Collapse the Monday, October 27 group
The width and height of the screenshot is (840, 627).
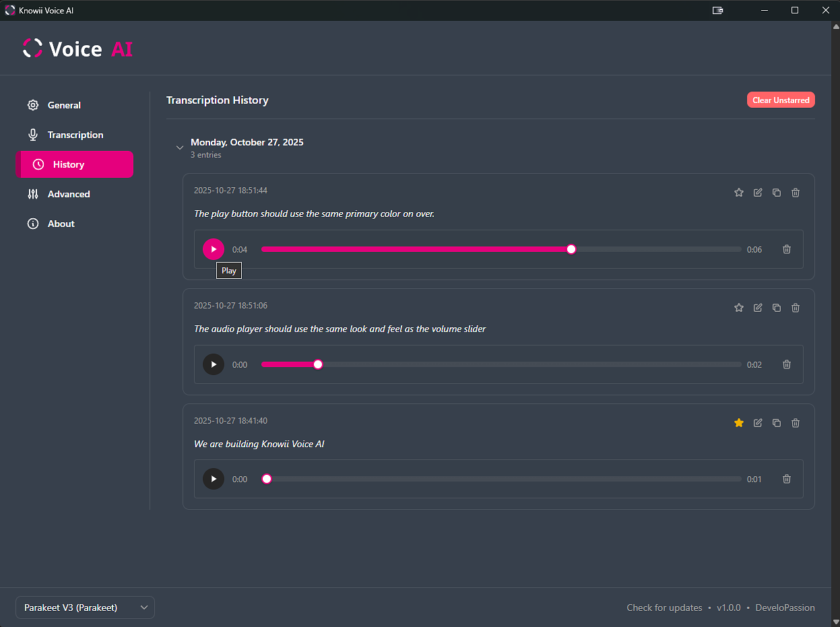coord(180,147)
